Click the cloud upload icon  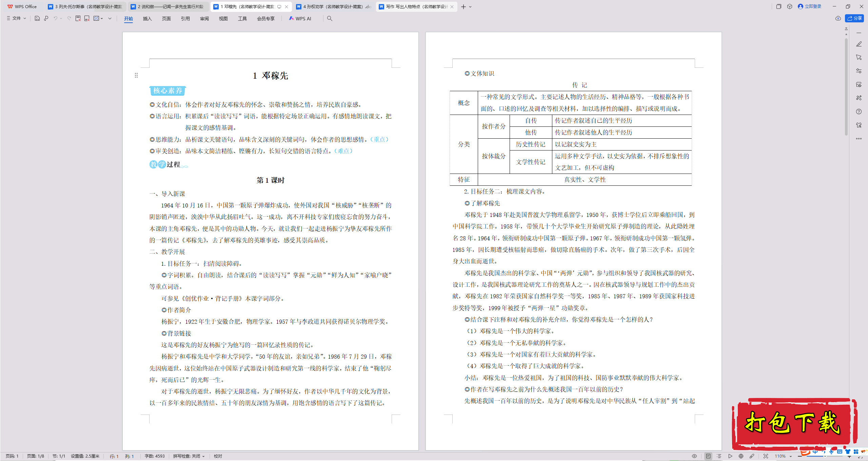pos(838,18)
